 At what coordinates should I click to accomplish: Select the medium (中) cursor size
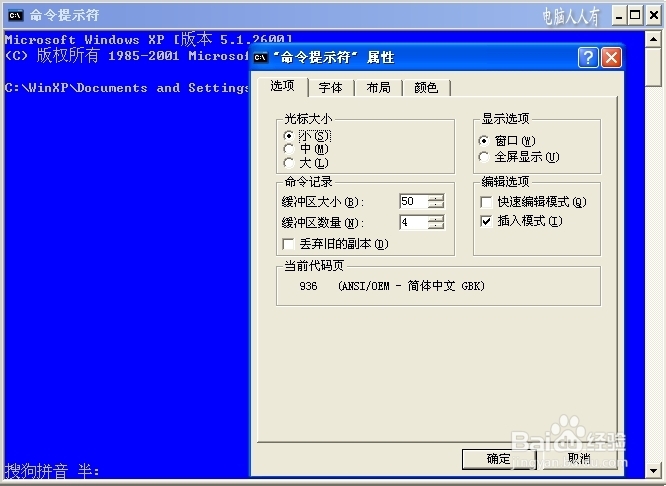(289, 149)
